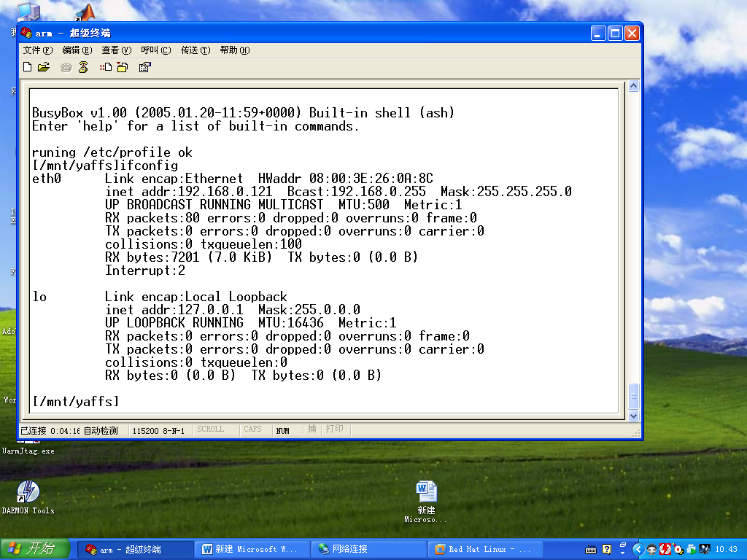Click the terminal scrollbar up arrow
The width and height of the screenshot is (747, 560).
click(634, 86)
